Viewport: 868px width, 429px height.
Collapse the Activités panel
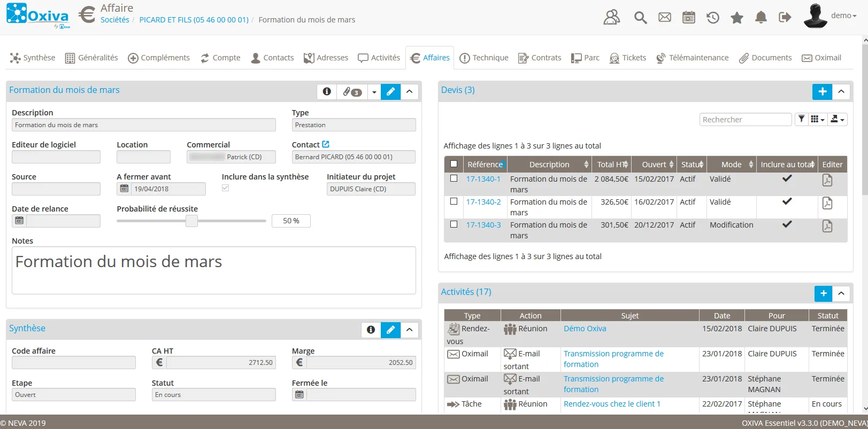coord(841,293)
